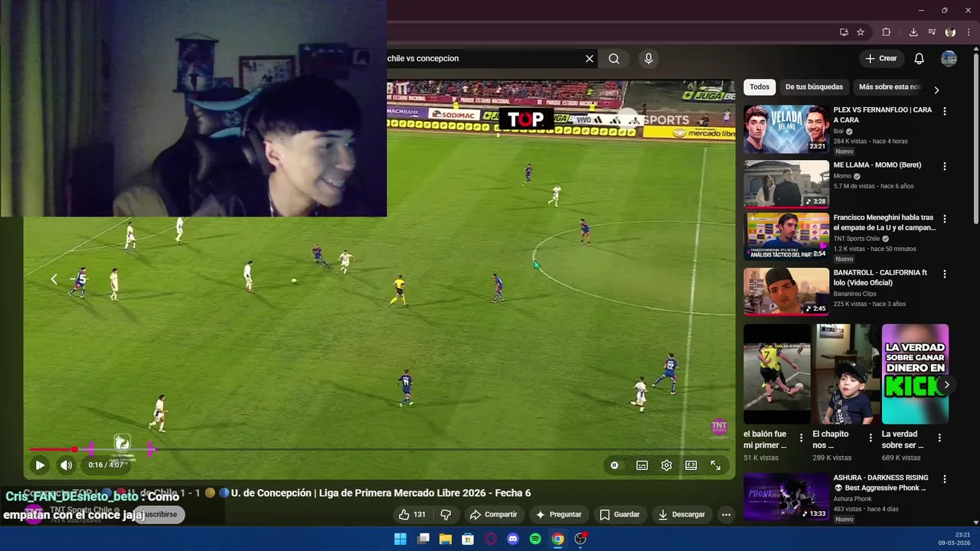Open Opera browser from the taskbar
Screen dimensions: 980x551
click(x=491, y=539)
